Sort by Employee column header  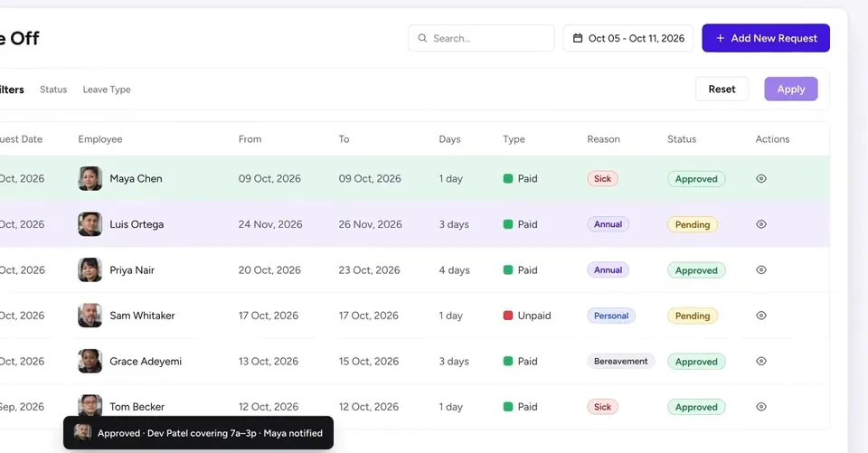click(100, 139)
